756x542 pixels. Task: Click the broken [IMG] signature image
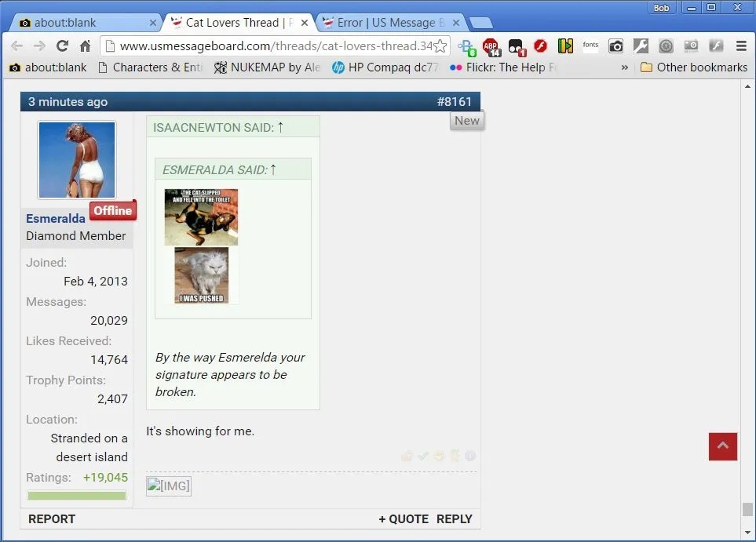click(169, 486)
